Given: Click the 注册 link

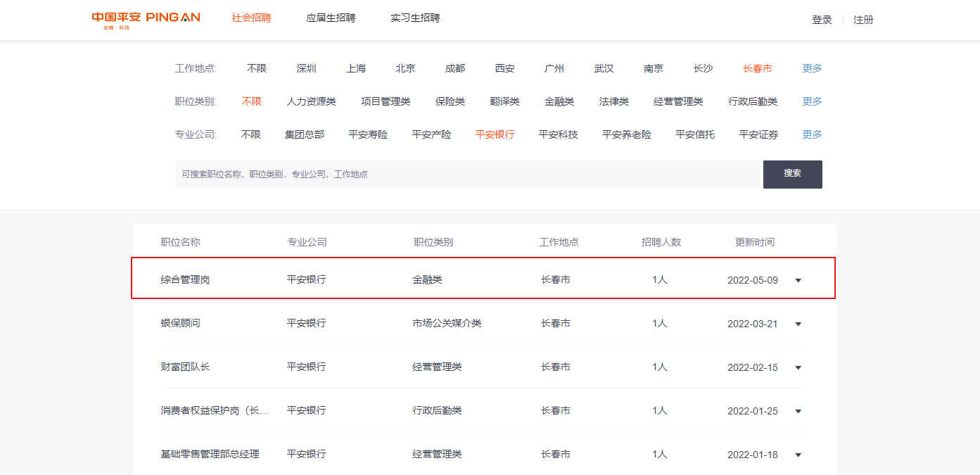Looking at the screenshot, I should click(x=863, y=20).
